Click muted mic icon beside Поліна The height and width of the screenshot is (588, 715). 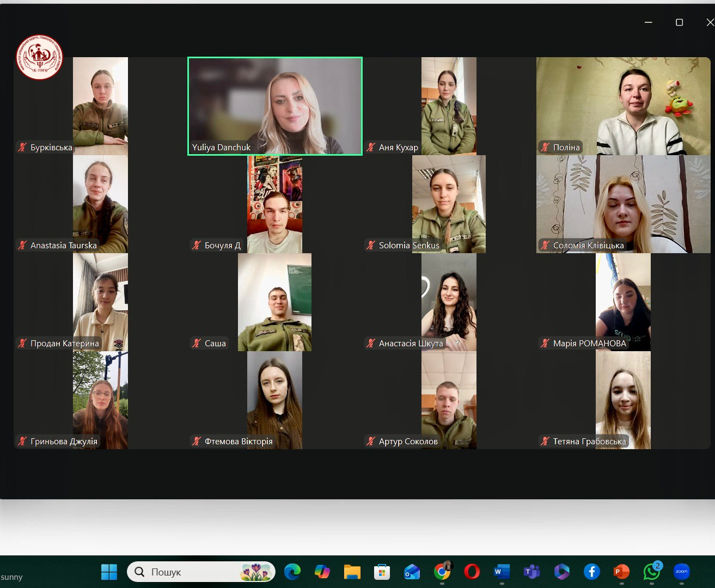pyautogui.click(x=545, y=147)
